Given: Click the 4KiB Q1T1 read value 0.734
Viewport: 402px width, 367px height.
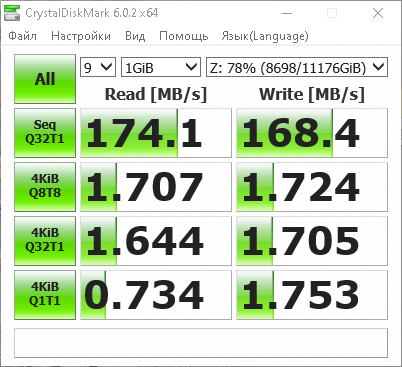Looking at the screenshot, I should click(x=156, y=295).
